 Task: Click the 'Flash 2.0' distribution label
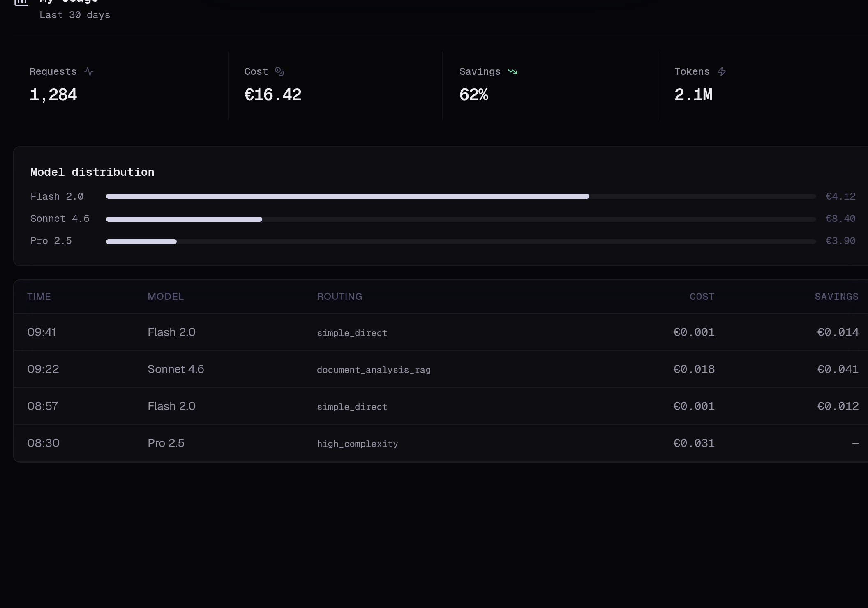click(57, 196)
